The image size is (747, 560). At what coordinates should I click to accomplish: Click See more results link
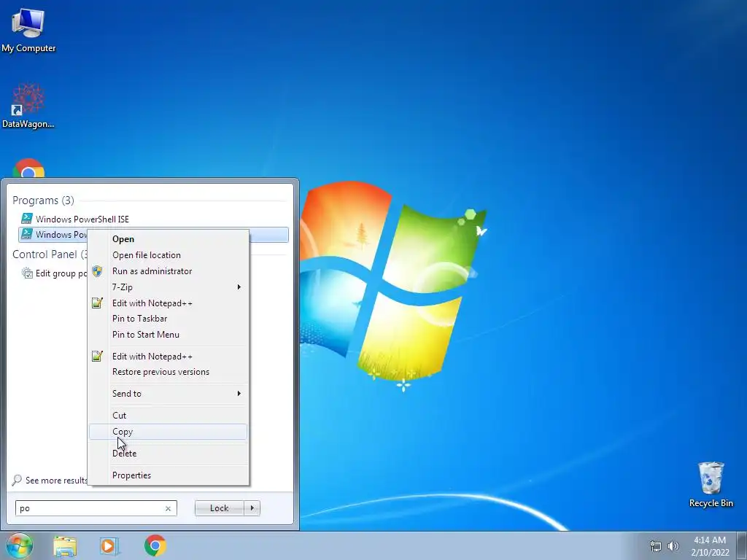click(56, 481)
